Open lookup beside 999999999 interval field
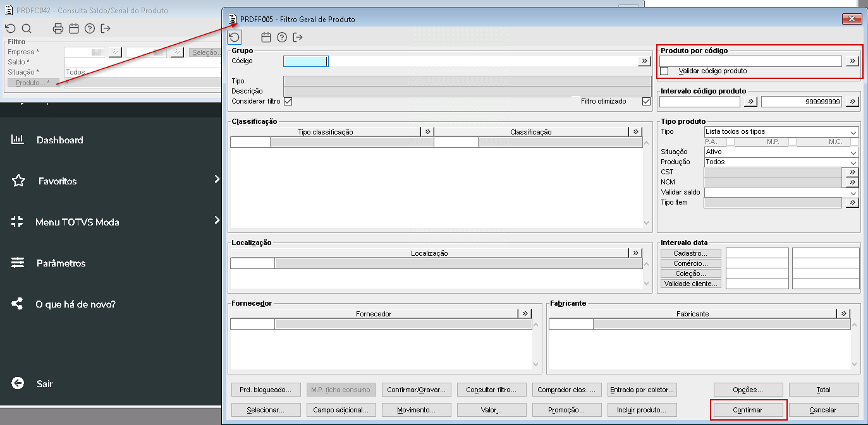 coord(852,102)
